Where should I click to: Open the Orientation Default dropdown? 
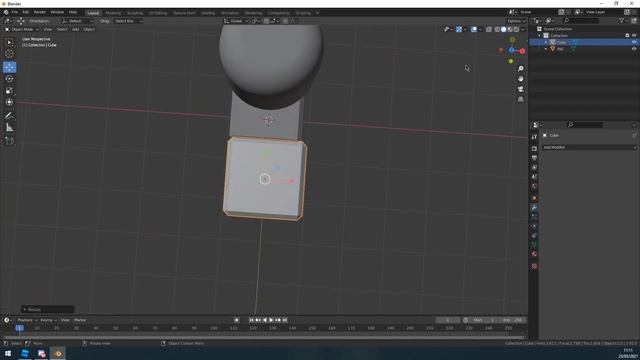[77, 21]
